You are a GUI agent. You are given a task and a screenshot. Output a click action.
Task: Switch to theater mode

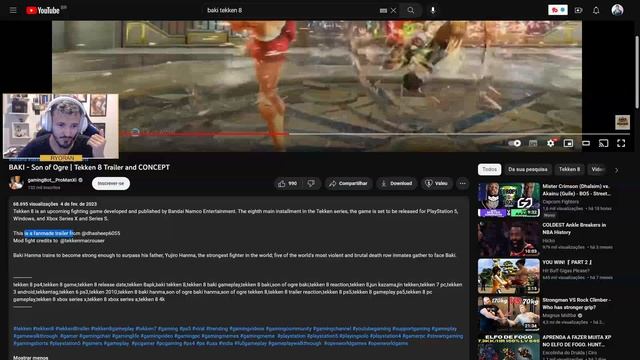point(586,143)
